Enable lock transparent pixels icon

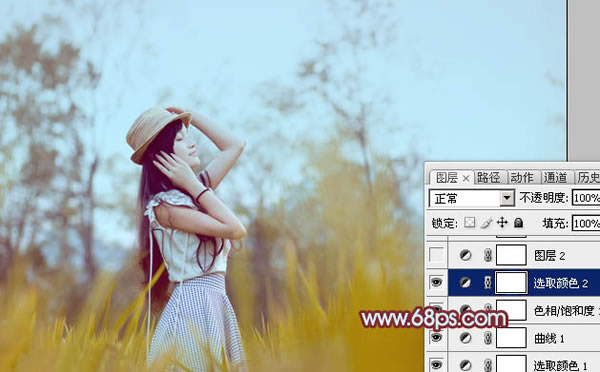click(470, 222)
